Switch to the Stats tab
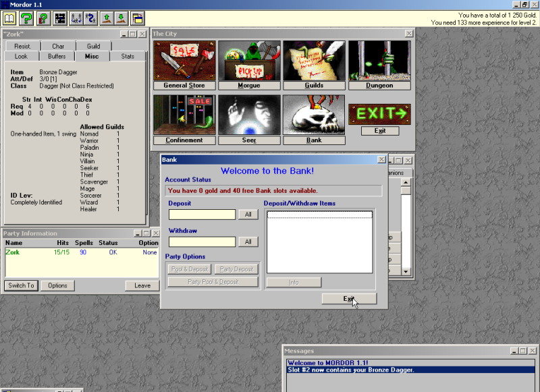Viewport: 540px width, 392px height. (128, 57)
